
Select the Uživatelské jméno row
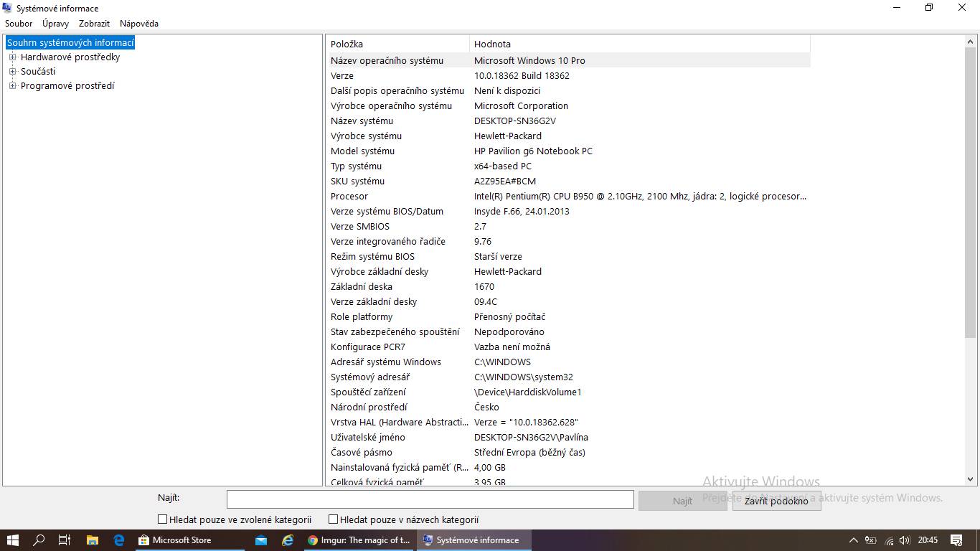click(x=569, y=438)
